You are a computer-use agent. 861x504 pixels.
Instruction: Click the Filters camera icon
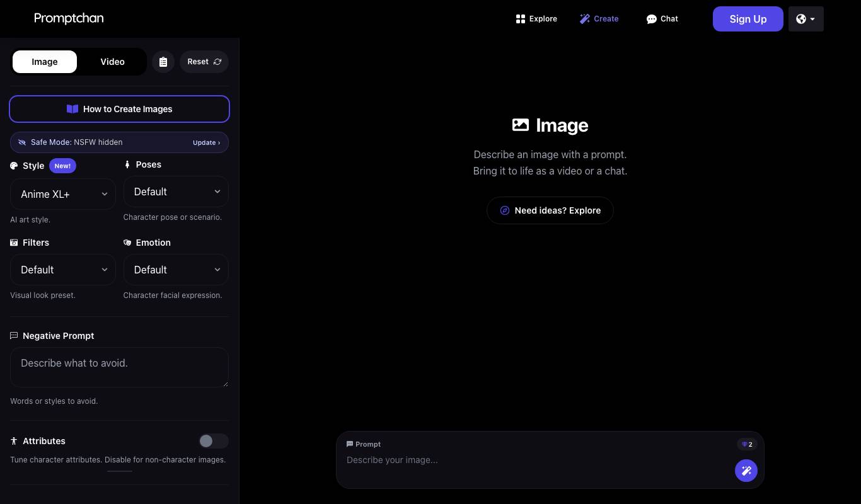coord(14,243)
